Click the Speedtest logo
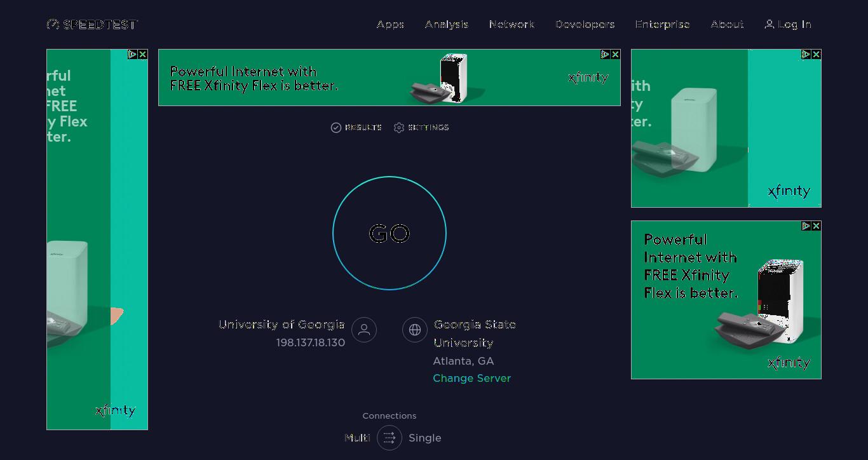This screenshot has height=460, width=868. (x=92, y=24)
